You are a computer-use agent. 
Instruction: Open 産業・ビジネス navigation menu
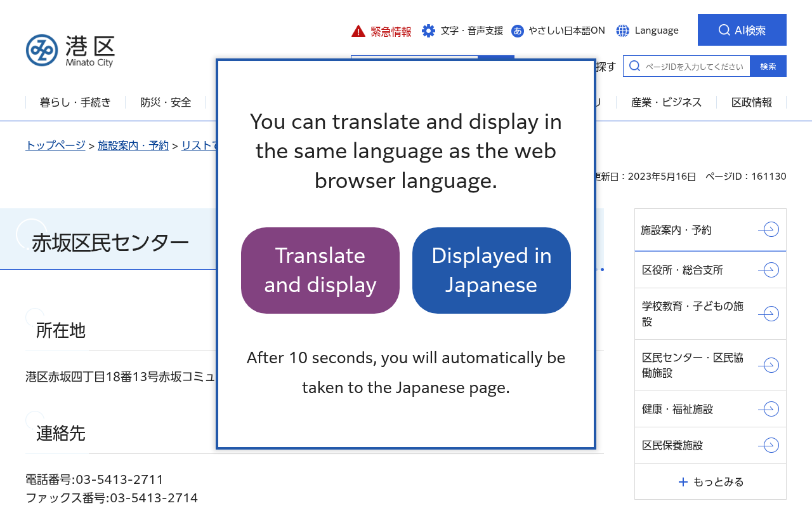[667, 102]
